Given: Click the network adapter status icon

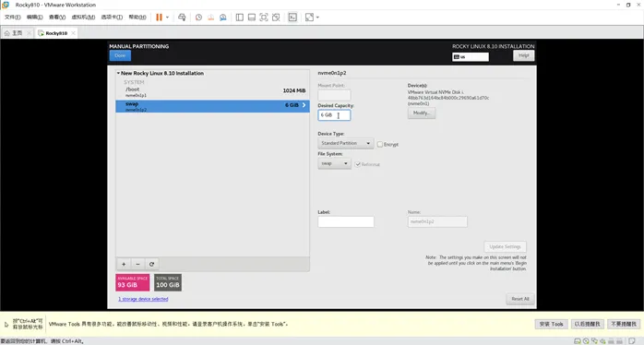Looking at the screenshot, I should (594, 341).
